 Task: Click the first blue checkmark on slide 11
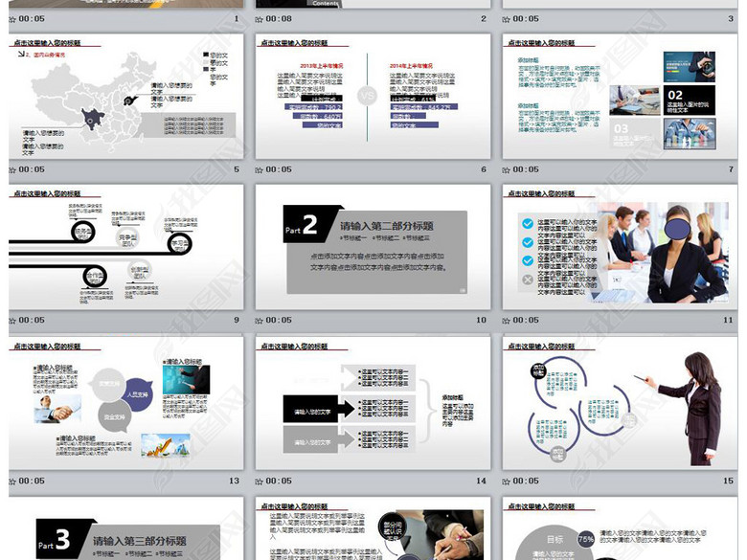(x=527, y=223)
